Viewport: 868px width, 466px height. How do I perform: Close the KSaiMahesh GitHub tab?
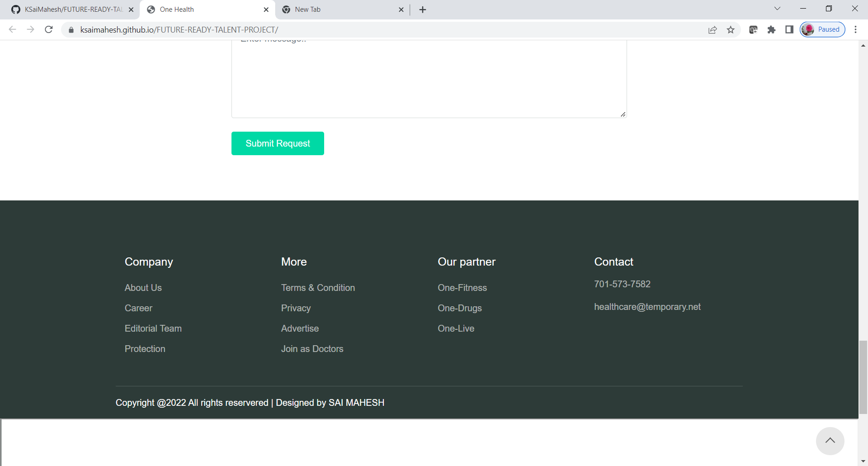(x=131, y=10)
